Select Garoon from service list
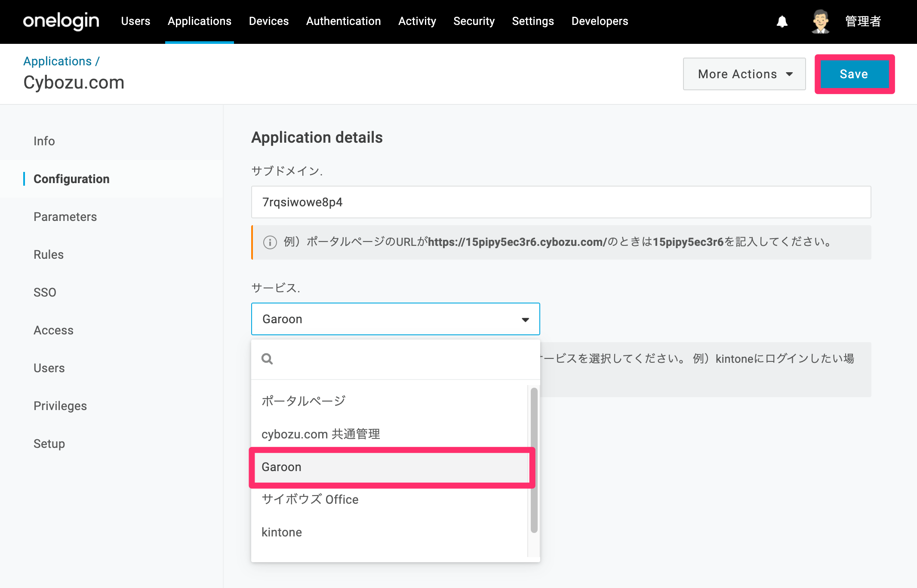Viewport: 917px width, 588px height. (x=390, y=467)
